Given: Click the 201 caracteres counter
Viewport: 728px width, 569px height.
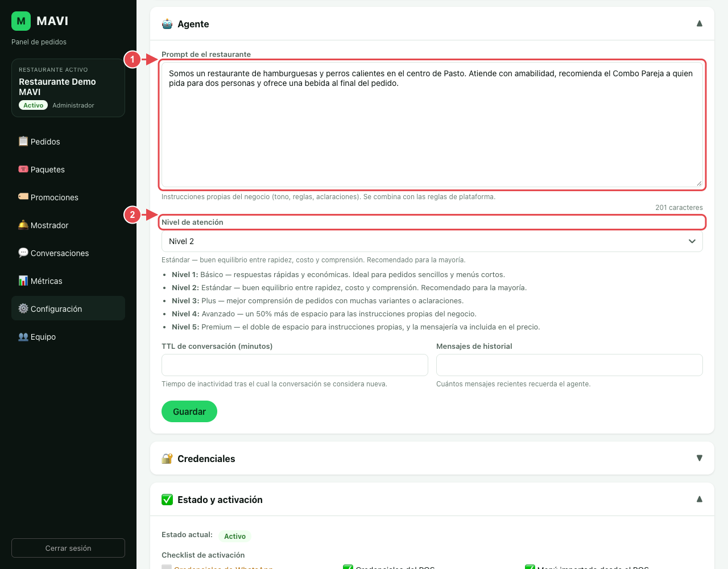Looking at the screenshot, I should click(679, 208).
